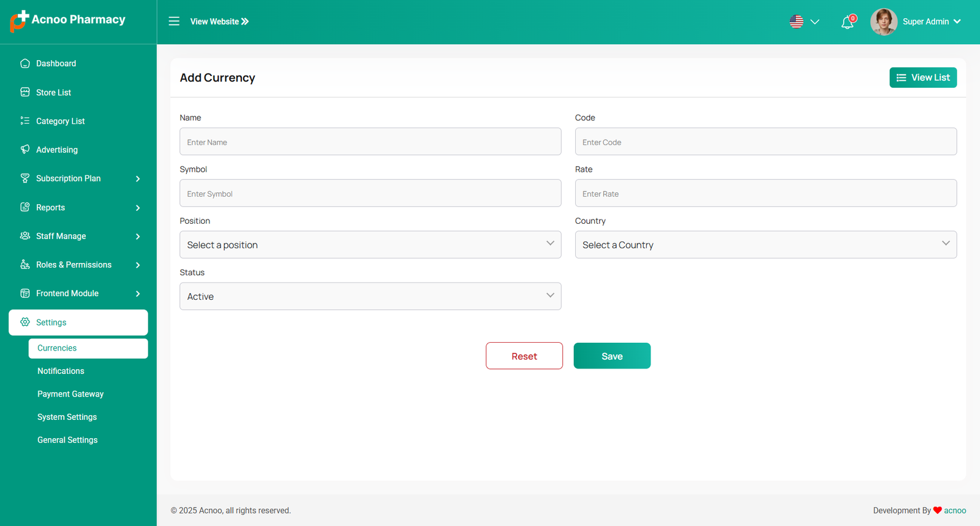
Task: Expand the Reports submenu arrow
Action: [138, 208]
